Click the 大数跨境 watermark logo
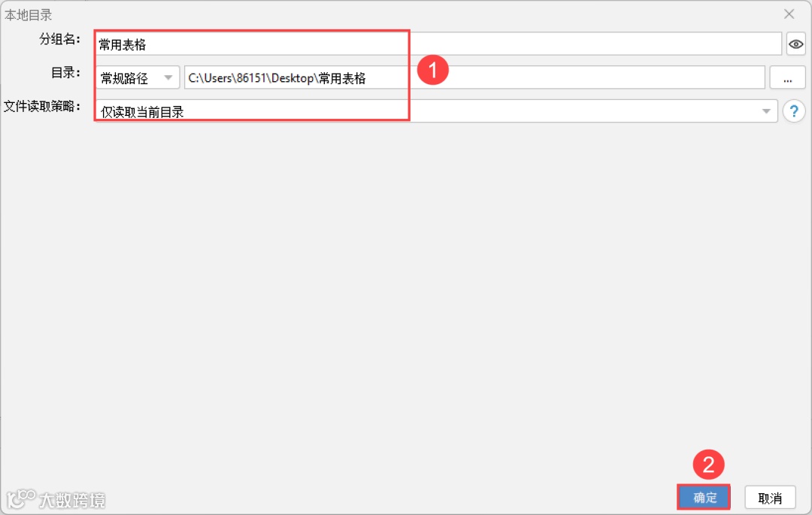 pos(56,499)
